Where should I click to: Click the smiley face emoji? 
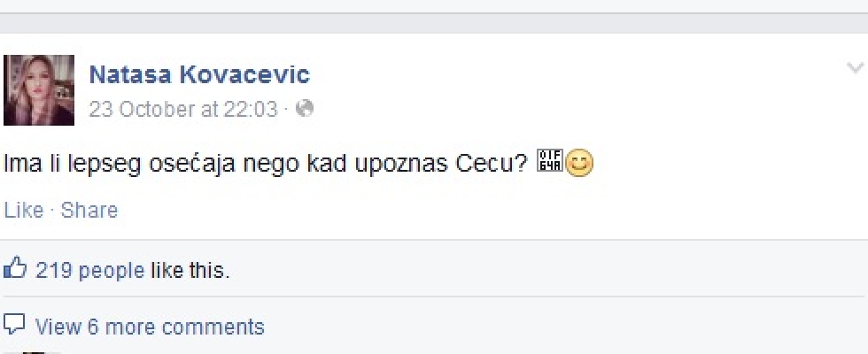pos(578,164)
